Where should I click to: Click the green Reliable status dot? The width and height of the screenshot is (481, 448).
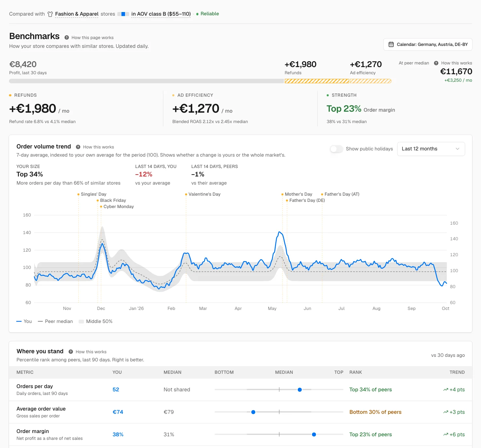pyautogui.click(x=197, y=14)
